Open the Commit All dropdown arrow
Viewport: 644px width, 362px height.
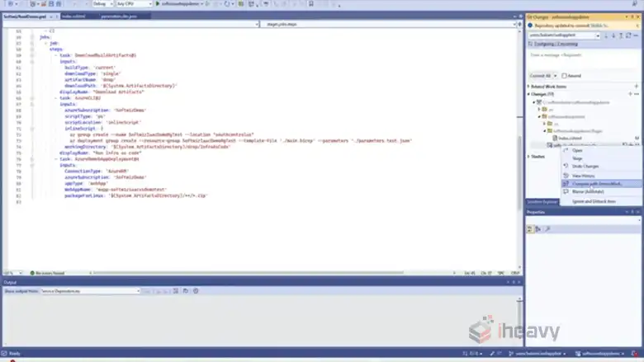(x=556, y=76)
